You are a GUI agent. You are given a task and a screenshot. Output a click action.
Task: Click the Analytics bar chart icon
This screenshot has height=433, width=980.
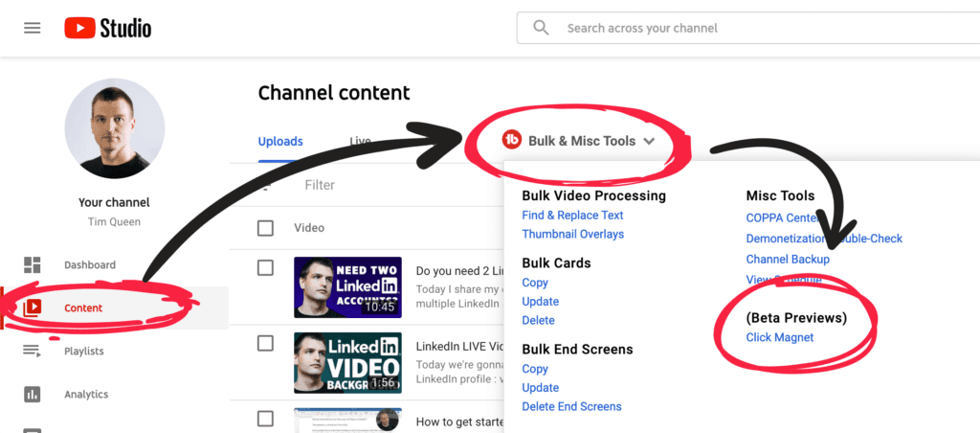33,395
